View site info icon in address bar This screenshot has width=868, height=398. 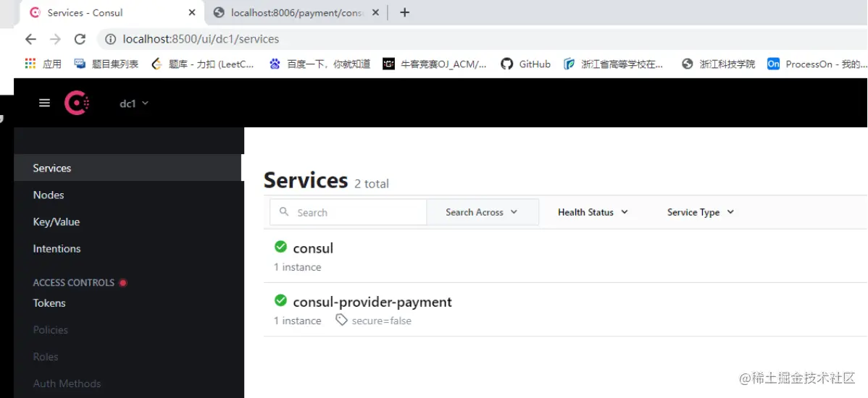(x=111, y=39)
